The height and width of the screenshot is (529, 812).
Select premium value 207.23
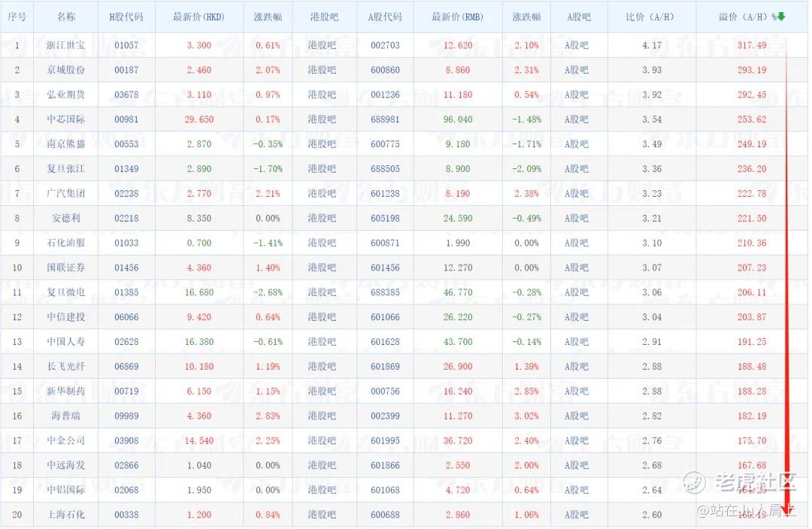click(752, 268)
